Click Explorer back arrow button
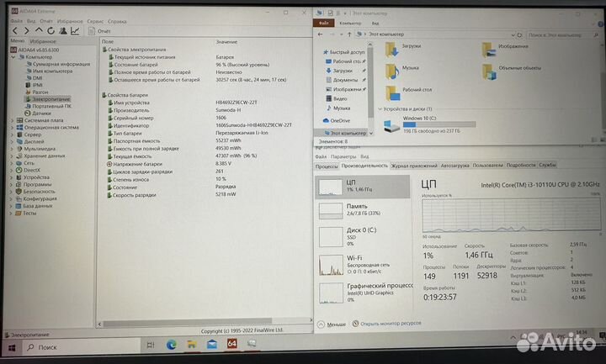606x364 pixels. tap(321, 34)
